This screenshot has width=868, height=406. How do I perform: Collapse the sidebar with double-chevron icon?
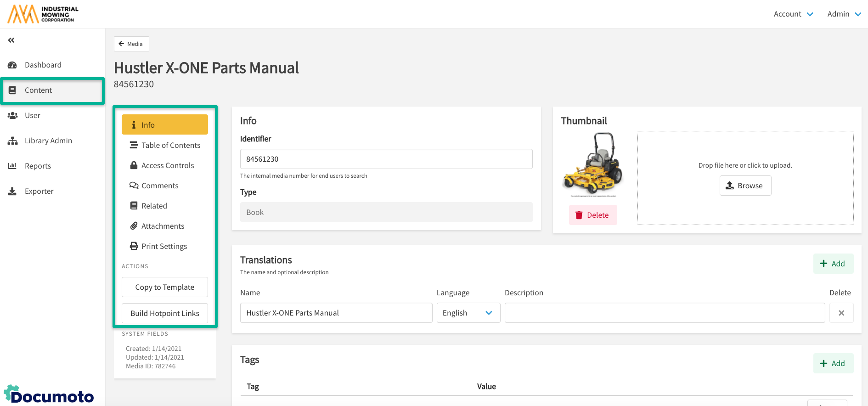11,40
